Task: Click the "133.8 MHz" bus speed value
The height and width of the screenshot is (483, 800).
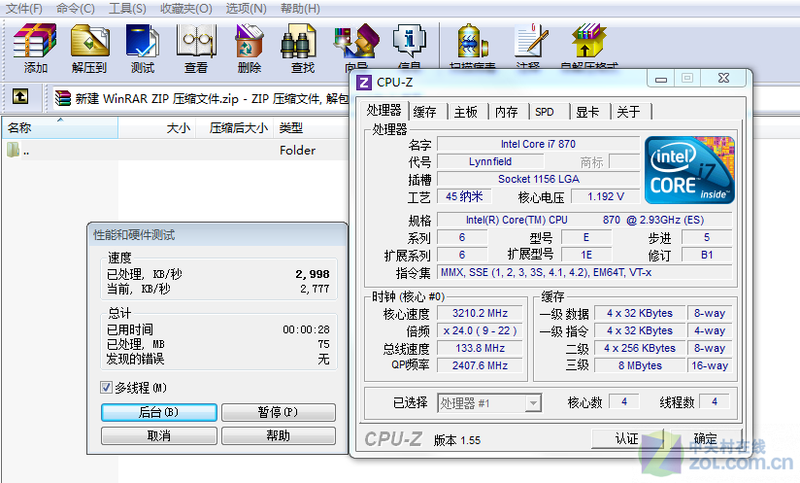Action: [x=480, y=348]
